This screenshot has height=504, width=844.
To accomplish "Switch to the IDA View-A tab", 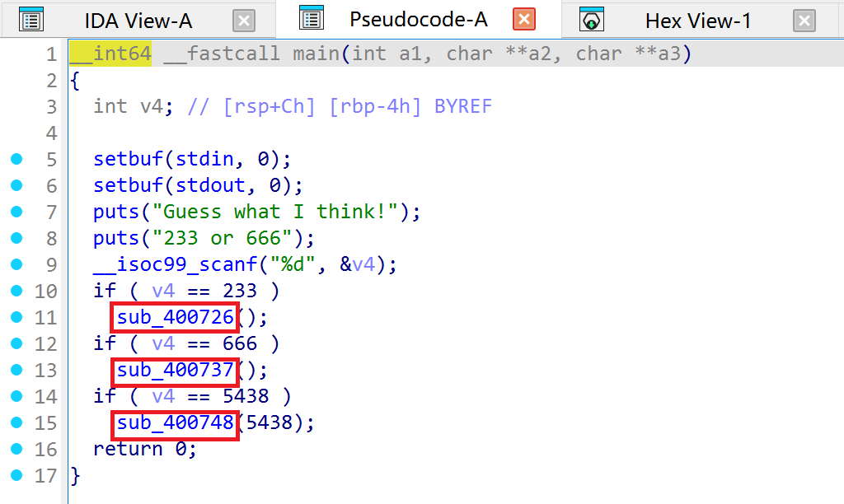I will tap(138, 21).
